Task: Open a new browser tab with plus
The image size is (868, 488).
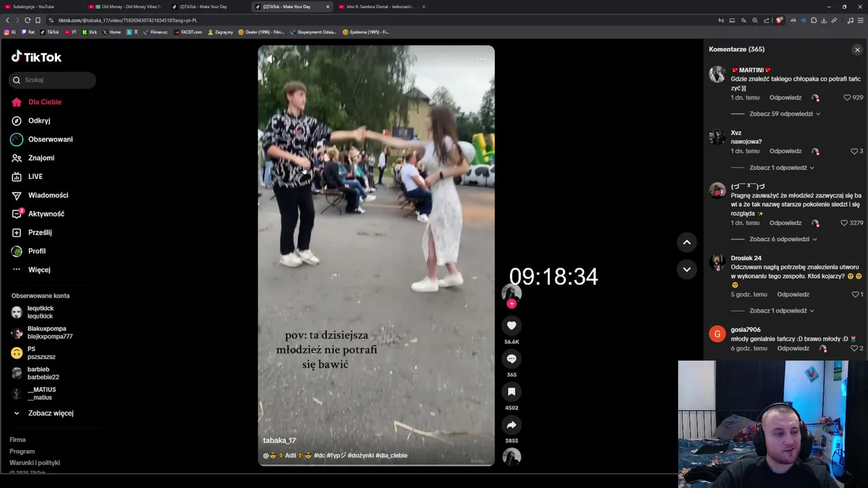Action: (424, 7)
